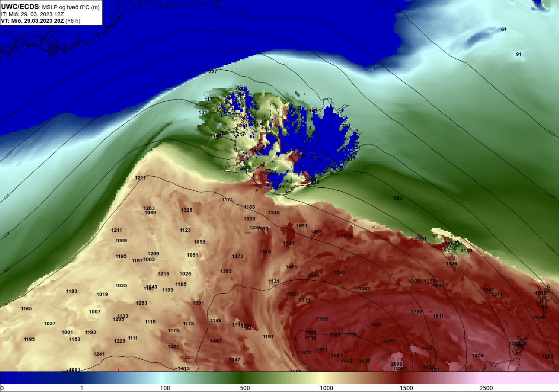Click the '0' label on the color scale
This screenshot has height=392, width=559.
tap(2, 388)
